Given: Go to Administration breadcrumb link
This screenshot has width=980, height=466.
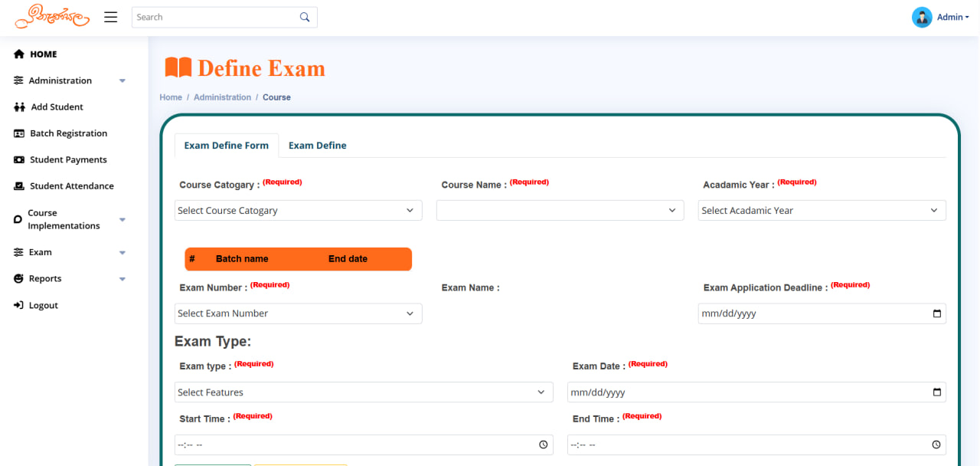Looking at the screenshot, I should 222,97.
